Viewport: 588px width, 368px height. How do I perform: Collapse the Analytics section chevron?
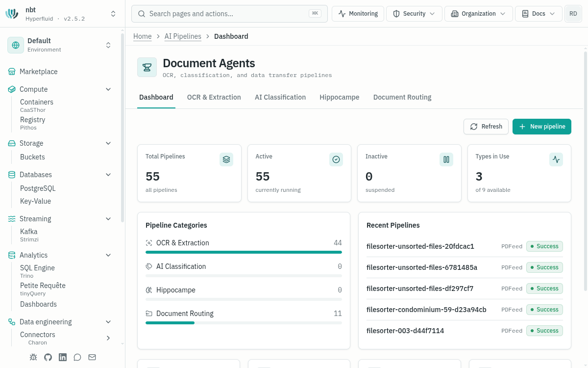(108, 255)
